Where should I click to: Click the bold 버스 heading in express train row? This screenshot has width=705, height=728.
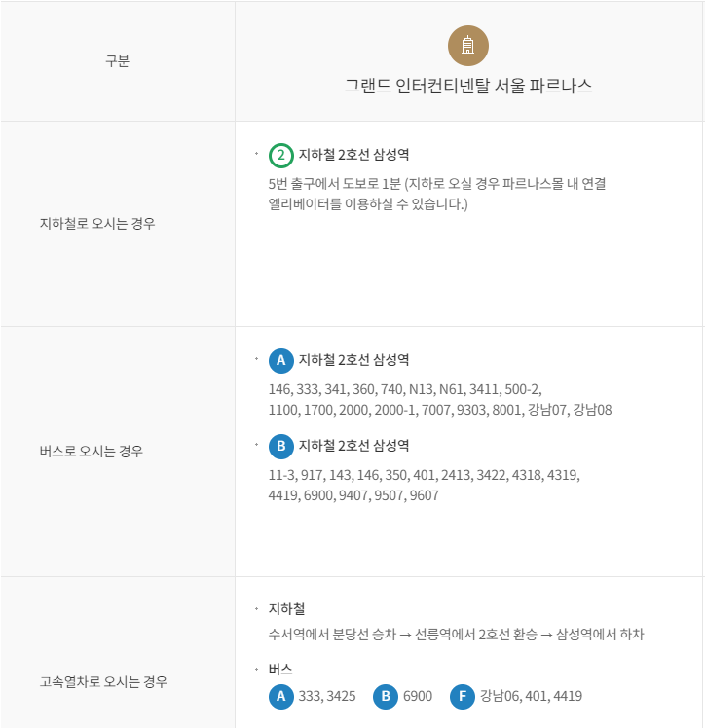pos(280,669)
